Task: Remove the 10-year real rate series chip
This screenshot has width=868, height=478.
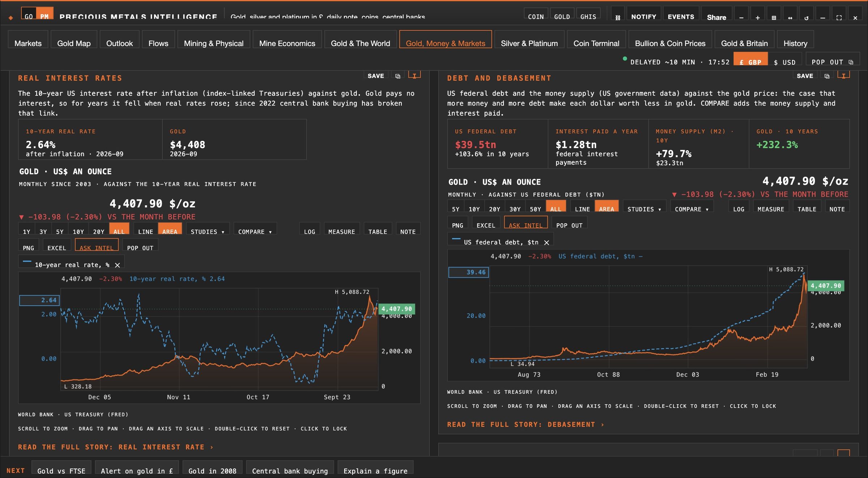Action: 117,265
